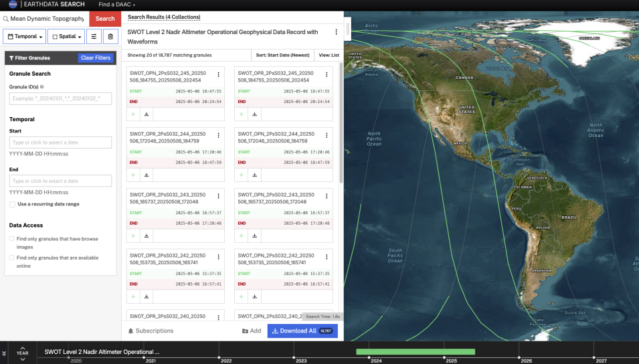Add SWOT_OPN_2PsS032_245 granule to project
Screen dimensions: 639x364
(242, 114)
